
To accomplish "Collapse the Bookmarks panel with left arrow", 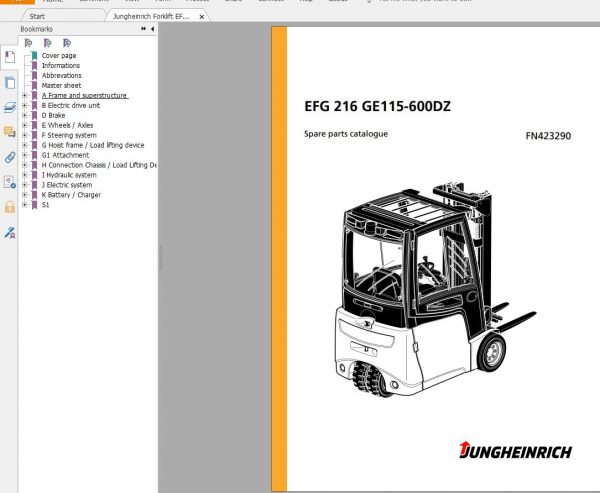I will (x=152, y=29).
